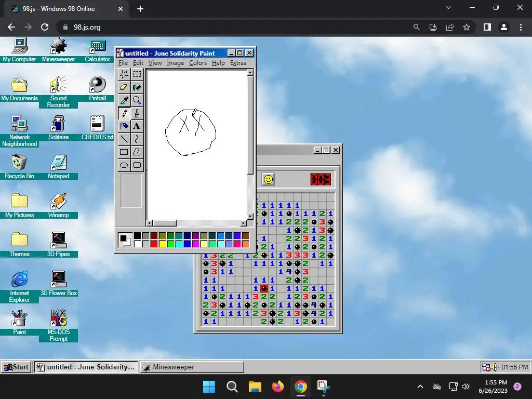
Task: Select the Airbrush spray tool
Action: click(x=124, y=126)
